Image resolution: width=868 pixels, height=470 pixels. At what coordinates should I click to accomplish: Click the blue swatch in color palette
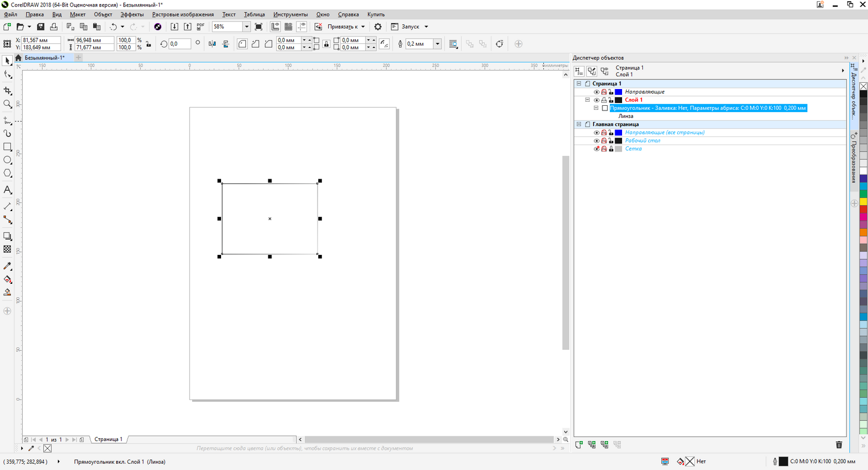coord(863,179)
